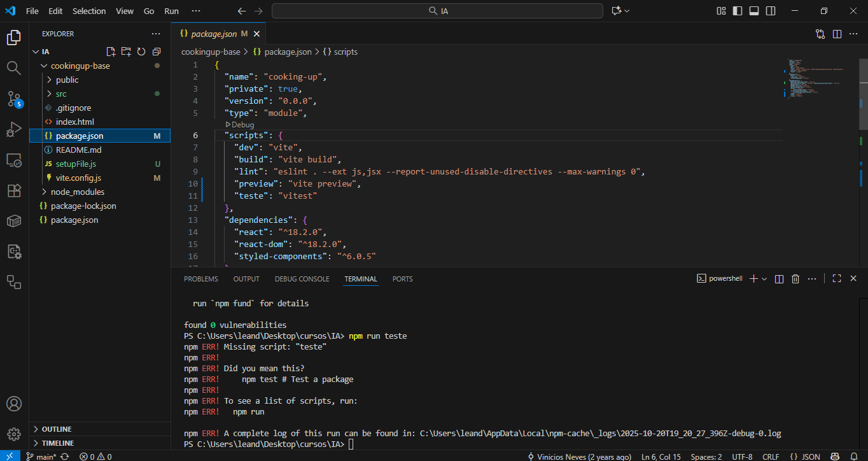
Task: Open the Selection menu
Action: point(89,11)
